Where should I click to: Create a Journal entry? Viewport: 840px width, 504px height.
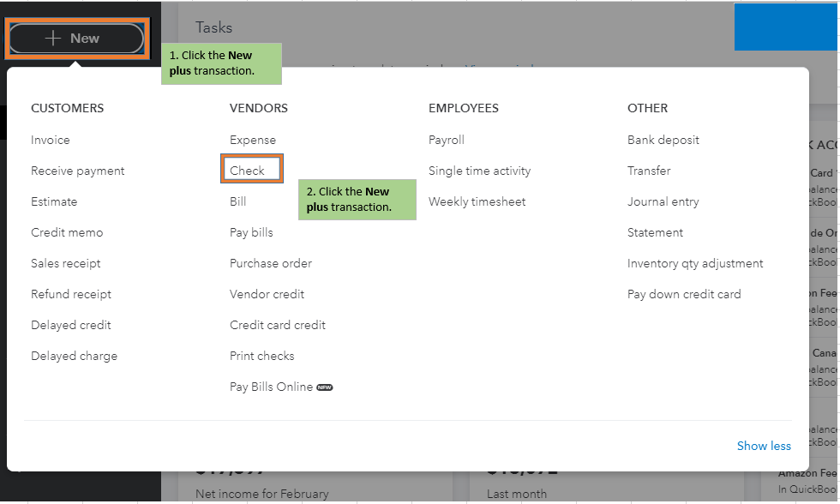tap(663, 201)
